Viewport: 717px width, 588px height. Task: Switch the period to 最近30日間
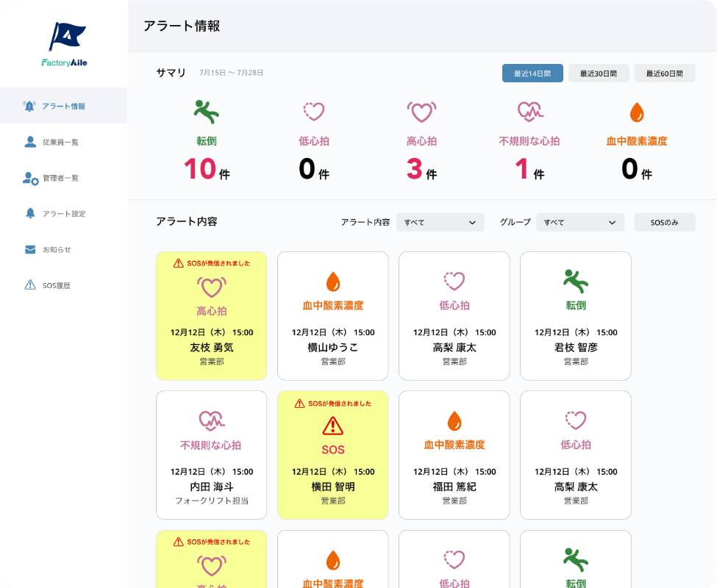coord(599,73)
